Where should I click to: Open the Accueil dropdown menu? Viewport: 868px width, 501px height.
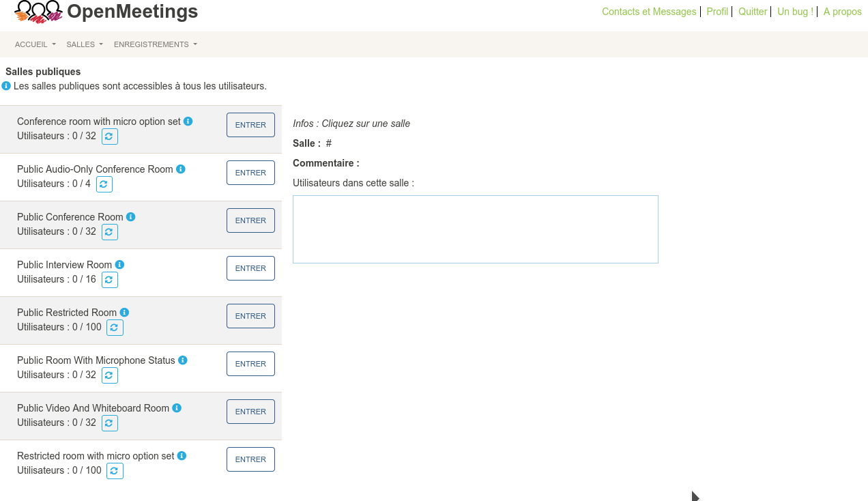35,44
